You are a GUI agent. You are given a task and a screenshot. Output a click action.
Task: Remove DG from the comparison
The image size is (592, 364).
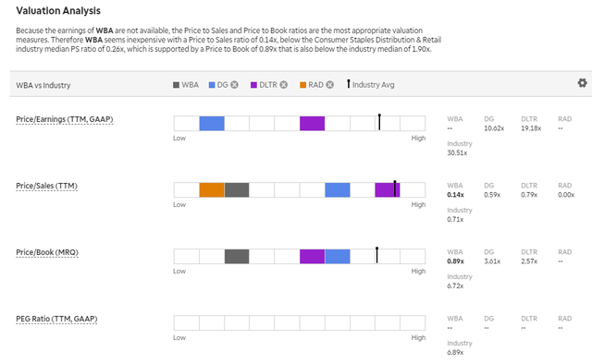[234, 85]
